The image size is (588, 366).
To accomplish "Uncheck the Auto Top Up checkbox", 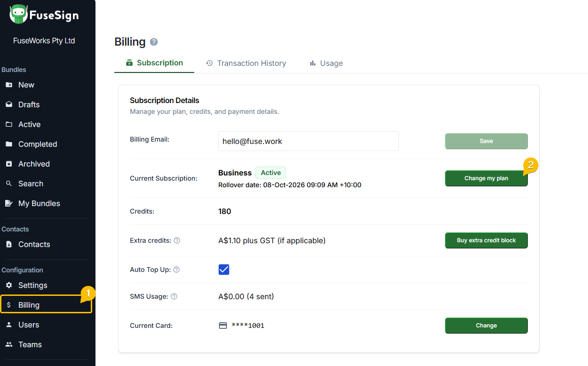I will click(224, 270).
